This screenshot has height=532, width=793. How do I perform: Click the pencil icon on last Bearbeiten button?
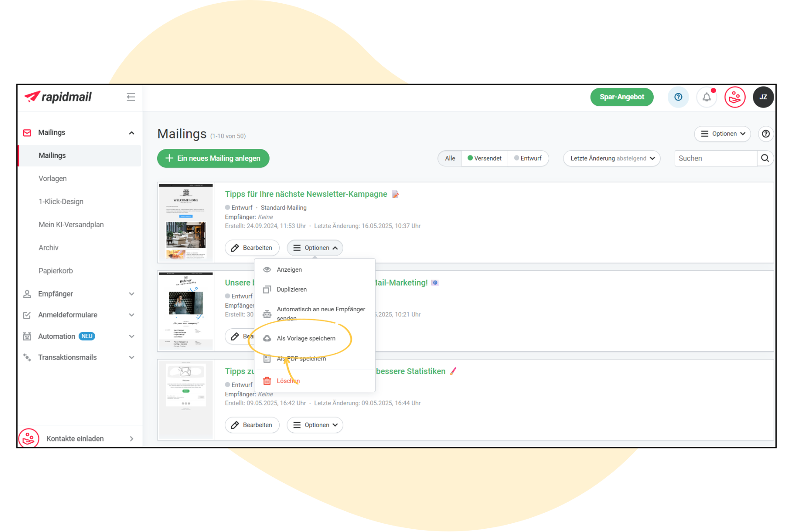[235, 425]
